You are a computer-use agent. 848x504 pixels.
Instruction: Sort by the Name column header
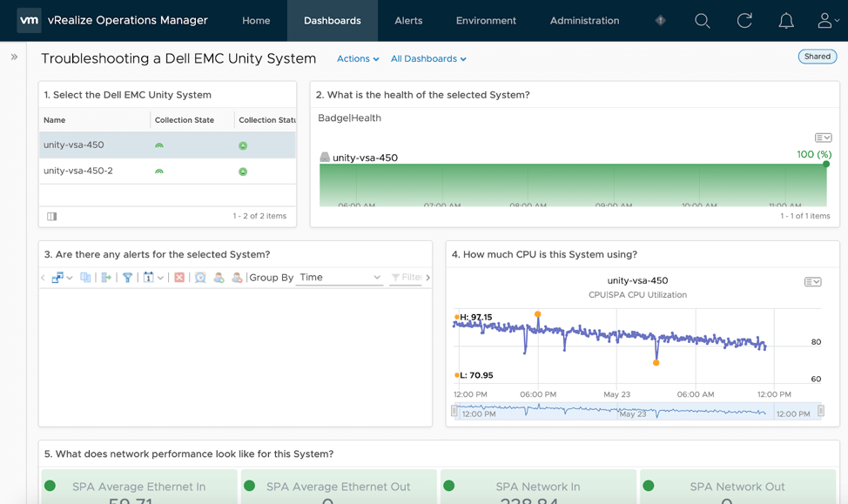(55, 120)
